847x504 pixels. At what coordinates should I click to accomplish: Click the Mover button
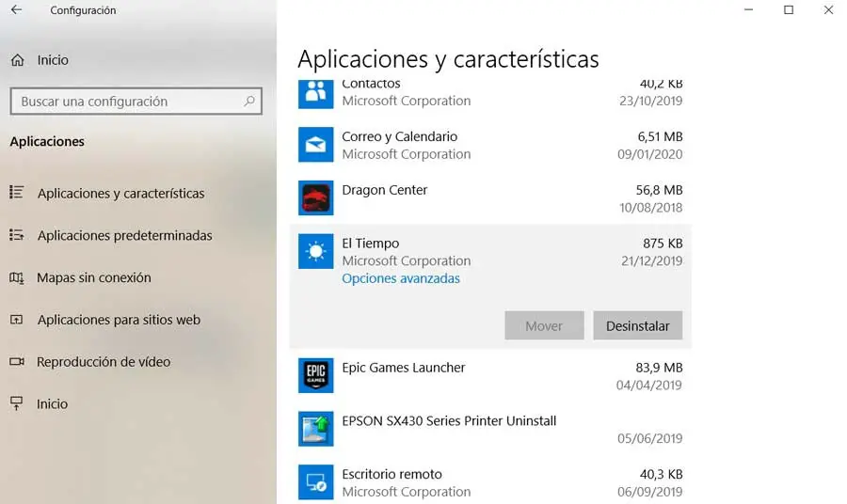coord(544,326)
